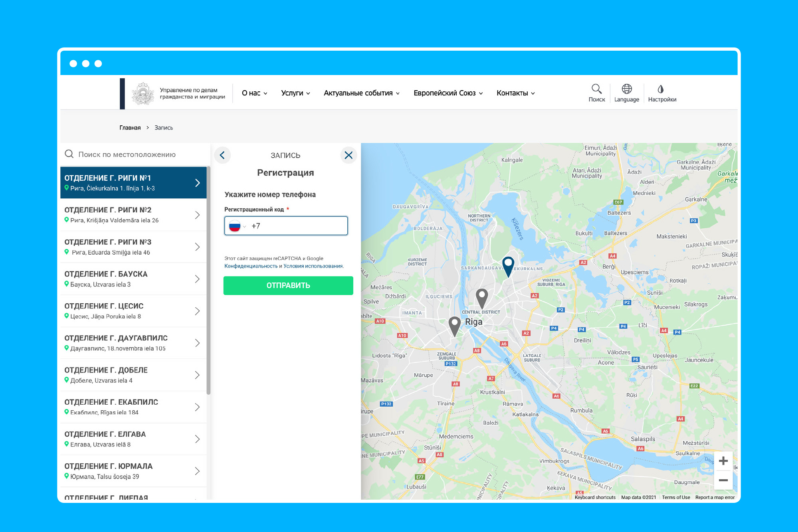Open the country flag code dropdown
The image size is (798, 532).
pyautogui.click(x=237, y=226)
